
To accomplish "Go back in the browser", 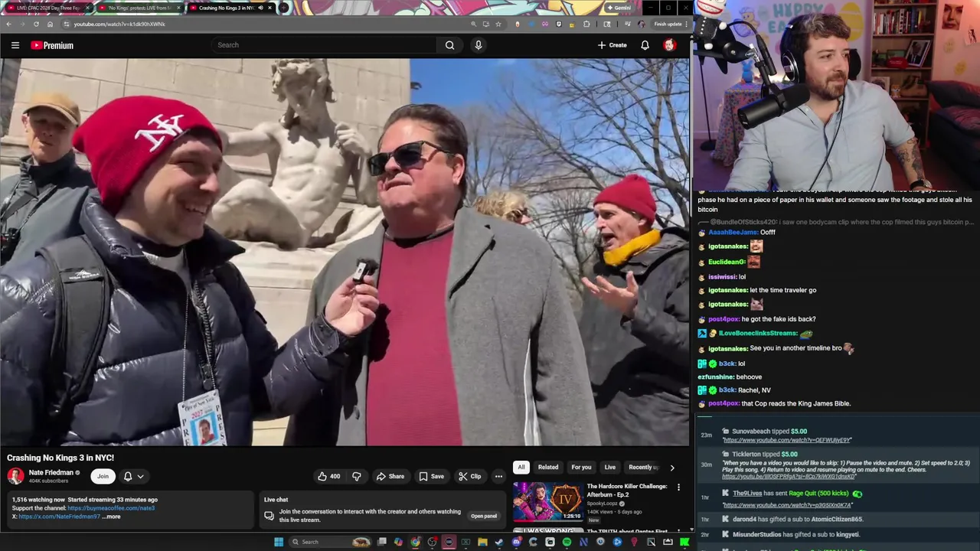I will pos(8,24).
